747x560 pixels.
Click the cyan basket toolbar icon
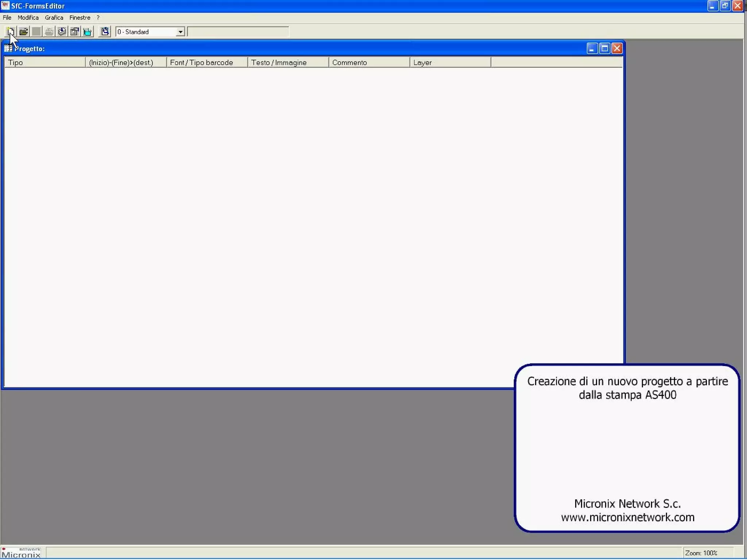point(87,32)
